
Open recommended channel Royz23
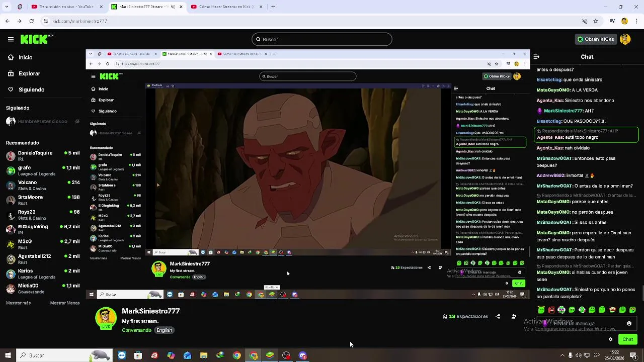[43, 215]
